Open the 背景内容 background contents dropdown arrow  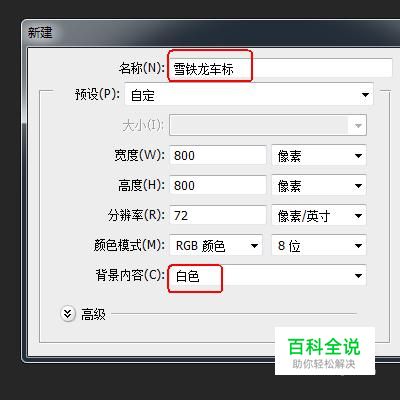[x=358, y=276]
